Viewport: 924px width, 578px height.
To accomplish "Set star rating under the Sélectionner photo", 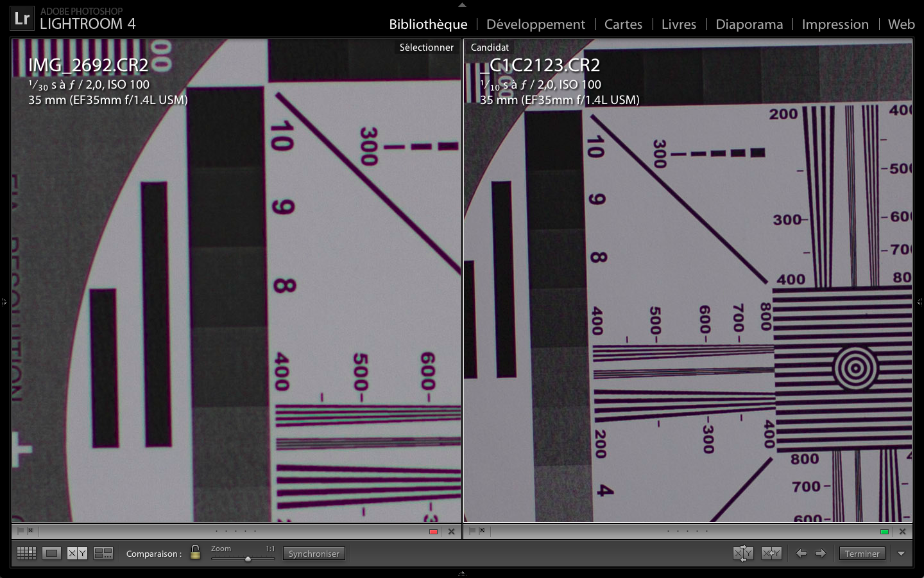I will coord(235,531).
